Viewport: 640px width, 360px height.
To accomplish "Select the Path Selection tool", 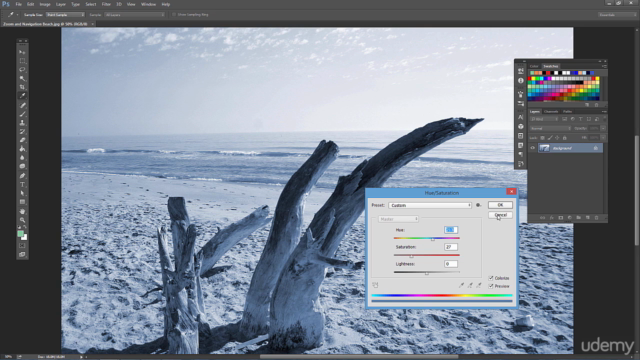I will pyautogui.click(x=22, y=193).
